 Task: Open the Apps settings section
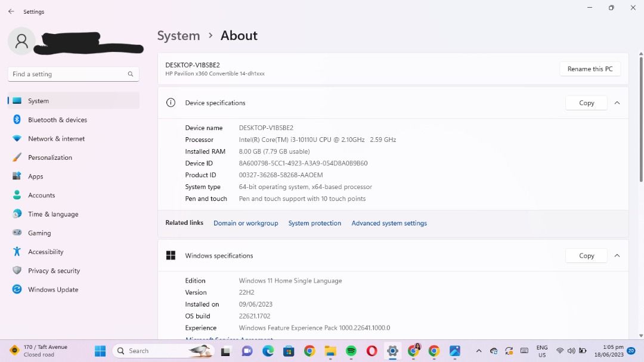tap(35, 177)
